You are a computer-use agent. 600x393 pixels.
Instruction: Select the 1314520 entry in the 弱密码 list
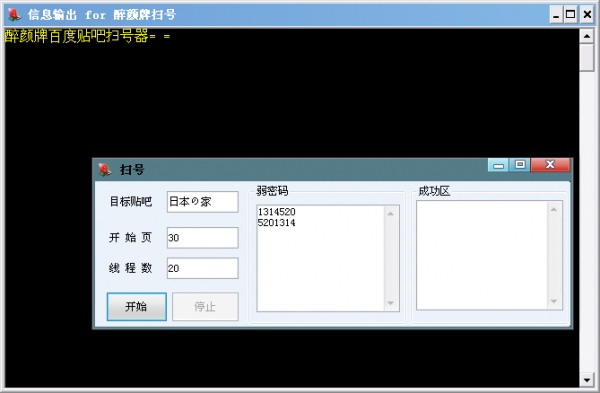(x=277, y=212)
